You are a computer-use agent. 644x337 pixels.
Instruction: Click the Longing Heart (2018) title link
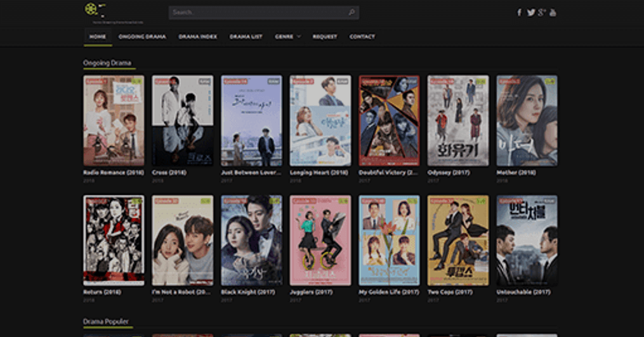[x=319, y=173]
